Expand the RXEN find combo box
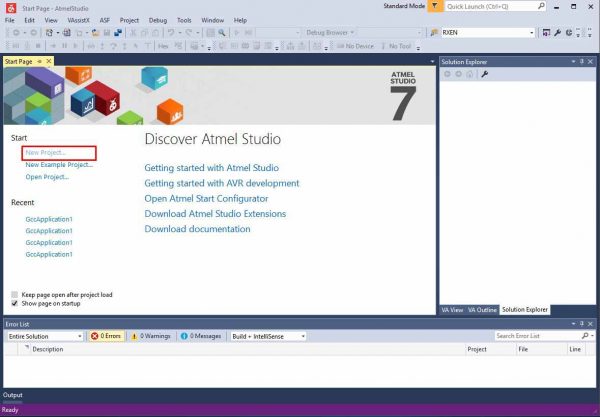This screenshot has width=600, height=417. [x=532, y=33]
